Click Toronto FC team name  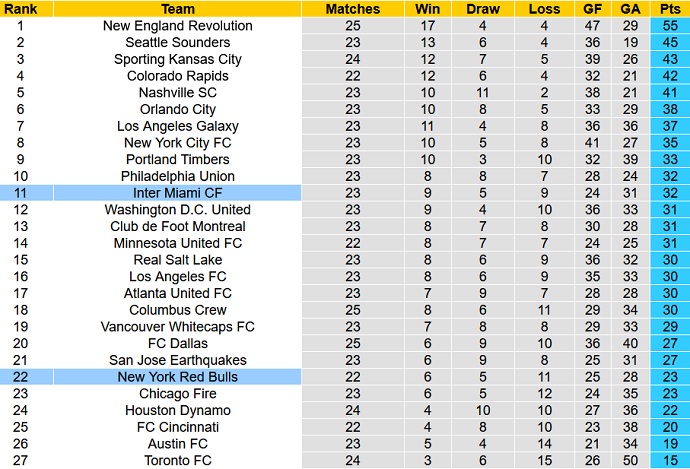(x=178, y=461)
